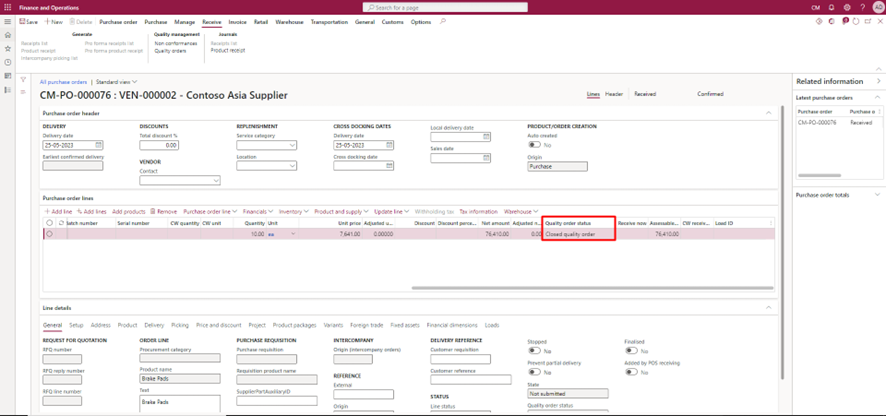The height and width of the screenshot is (416, 886).
Task: Open the Purchase order ribbon tab
Action: coord(119,22)
